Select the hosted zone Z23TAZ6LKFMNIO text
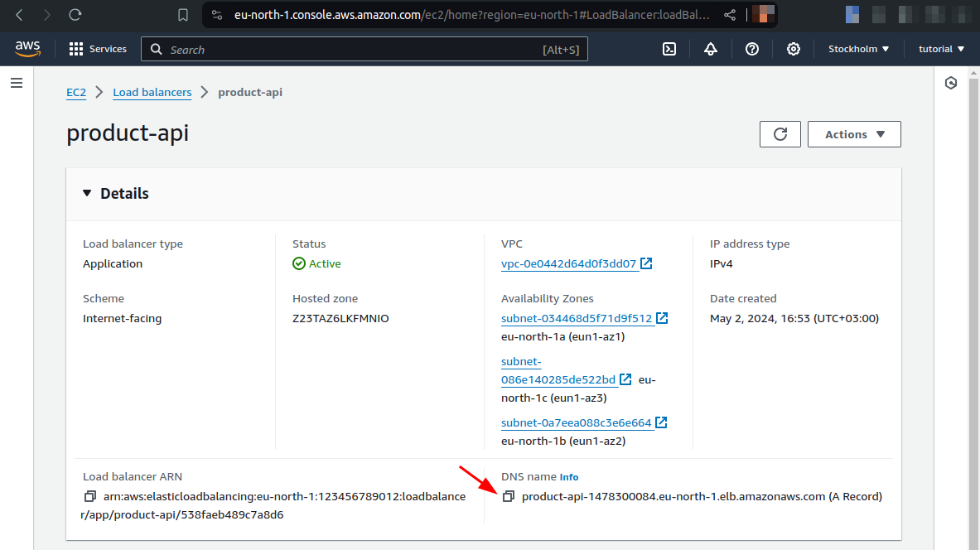 click(340, 318)
